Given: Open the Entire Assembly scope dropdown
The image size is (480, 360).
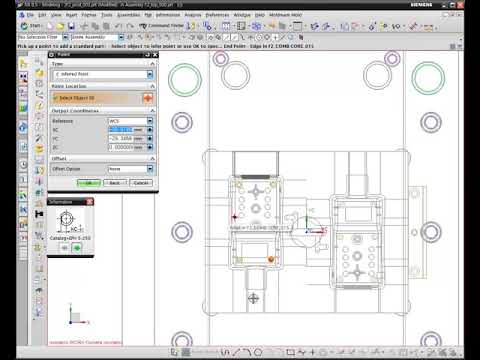Looking at the screenshot, I should pyautogui.click(x=121, y=37).
